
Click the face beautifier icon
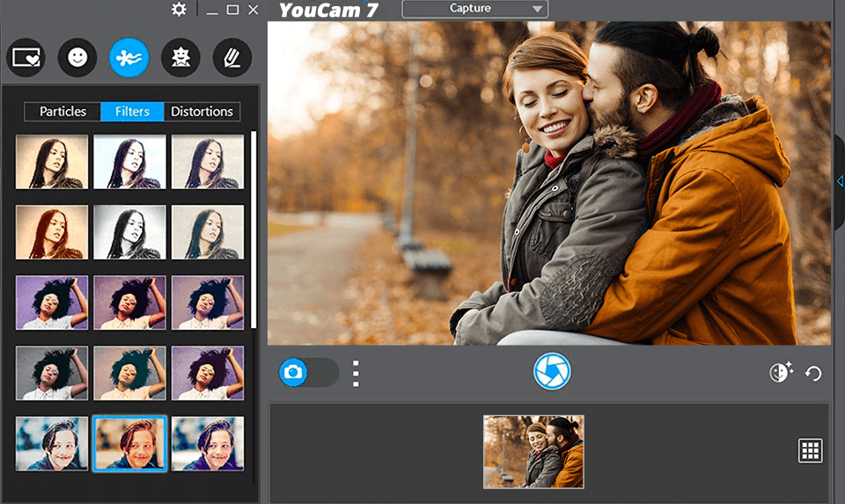tap(781, 371)
